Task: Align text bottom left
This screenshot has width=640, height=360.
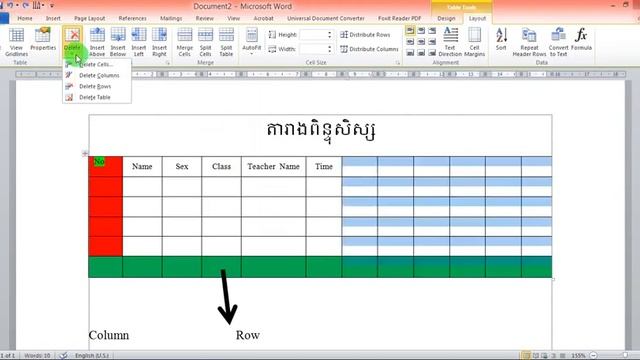Action: coord(410,53)
